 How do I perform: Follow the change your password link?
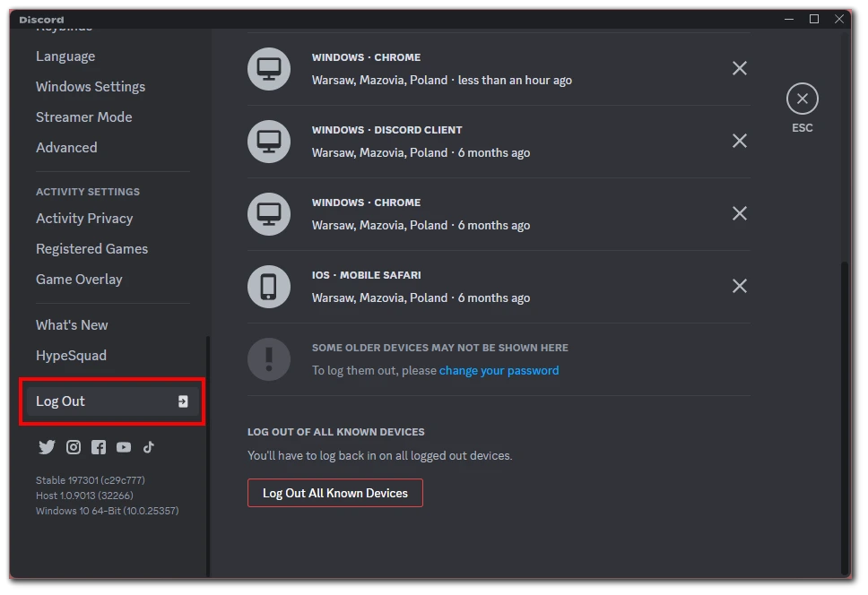coord(499,371)
